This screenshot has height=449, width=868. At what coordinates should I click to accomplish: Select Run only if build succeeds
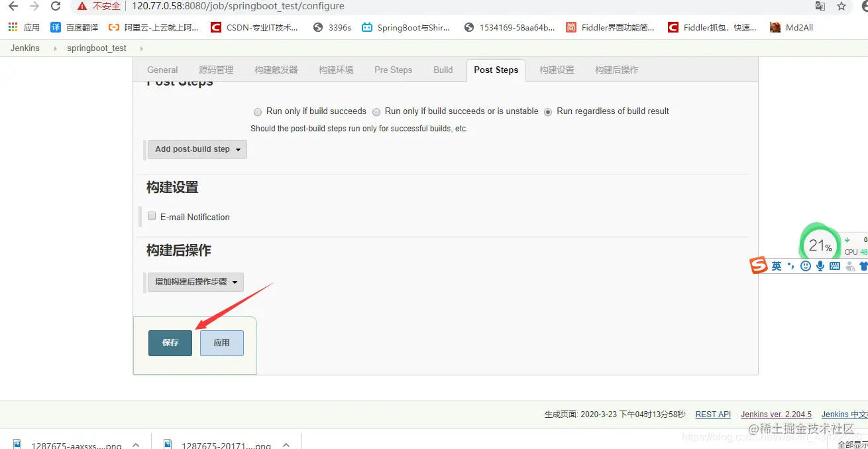[258, 112]
